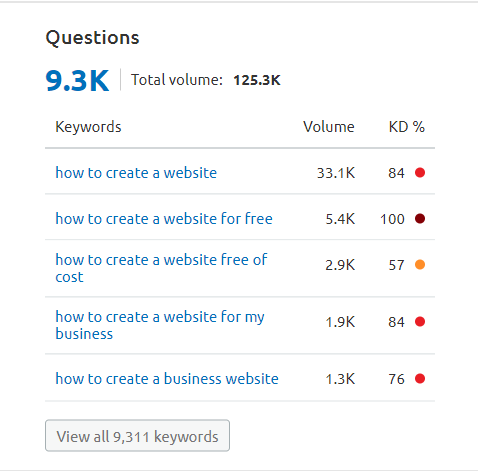The height and width of the screenshot is (471, 478).
Task: Click the KD value 57
Action: tap(396, 265)
